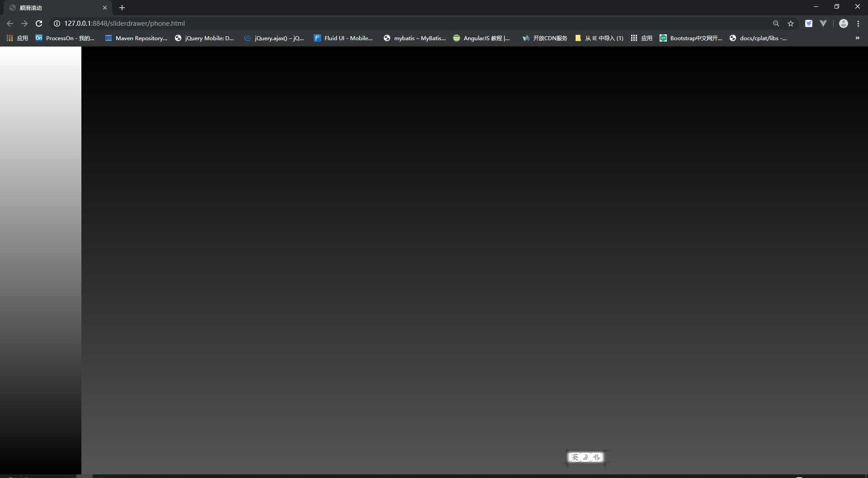
Task: Restore down the Chrome window
Action: pyautogui.click(x=837, y=7)
